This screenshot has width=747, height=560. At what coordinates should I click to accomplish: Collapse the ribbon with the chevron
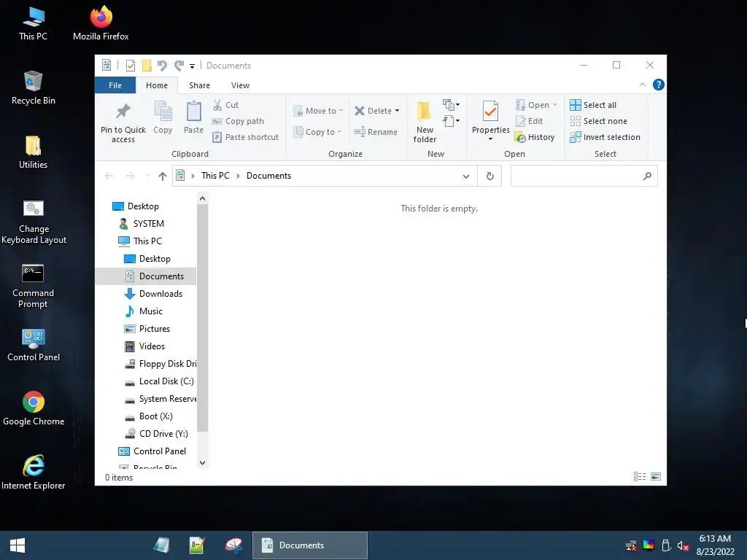click(x=642, y=85)
